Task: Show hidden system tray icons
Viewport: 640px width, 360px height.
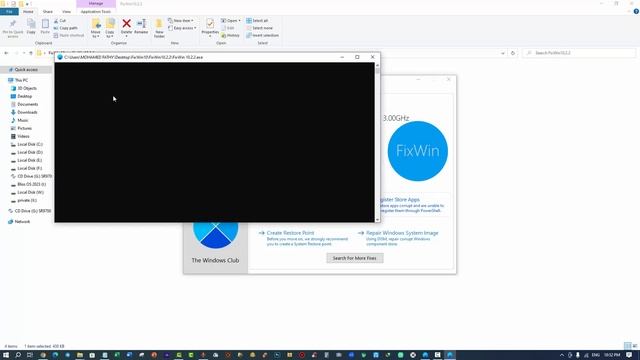Action: tap(562, 355)
